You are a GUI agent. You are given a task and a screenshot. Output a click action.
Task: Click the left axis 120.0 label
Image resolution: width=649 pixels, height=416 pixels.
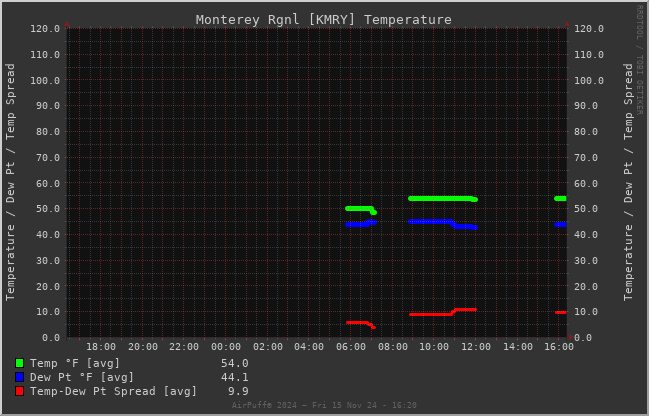tap(45, 29)
